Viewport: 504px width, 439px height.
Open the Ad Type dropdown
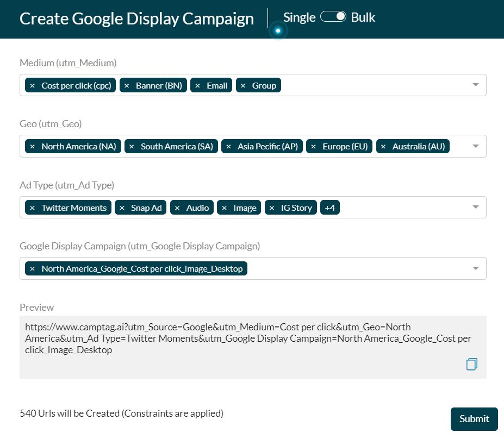point(474,207)
